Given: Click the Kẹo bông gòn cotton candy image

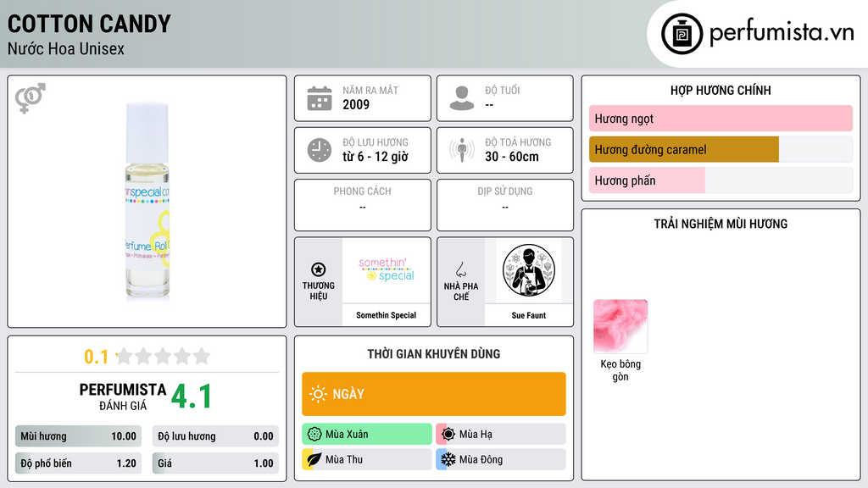Looking at the screenshot, I should 620,326.
